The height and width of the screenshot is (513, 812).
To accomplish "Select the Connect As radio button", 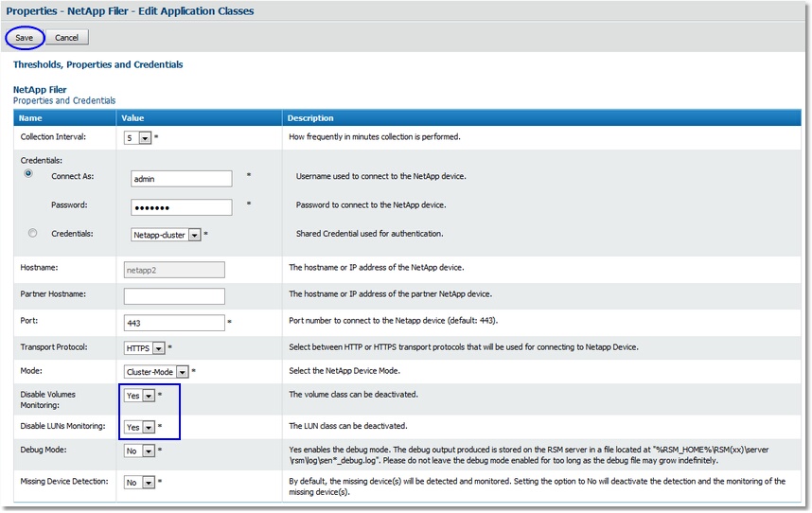I will tap(28, 173).
